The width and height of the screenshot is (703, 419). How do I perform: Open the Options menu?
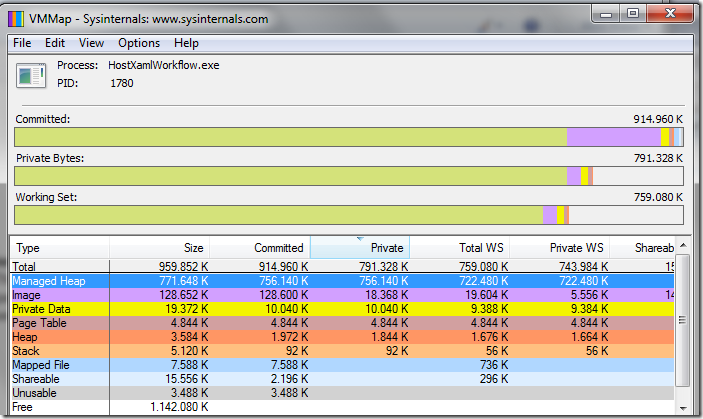(x=139, y=43)
